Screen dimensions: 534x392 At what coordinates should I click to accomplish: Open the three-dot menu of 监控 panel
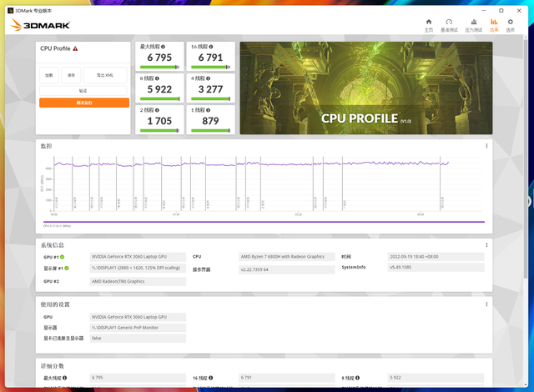(x=486, y=146)
